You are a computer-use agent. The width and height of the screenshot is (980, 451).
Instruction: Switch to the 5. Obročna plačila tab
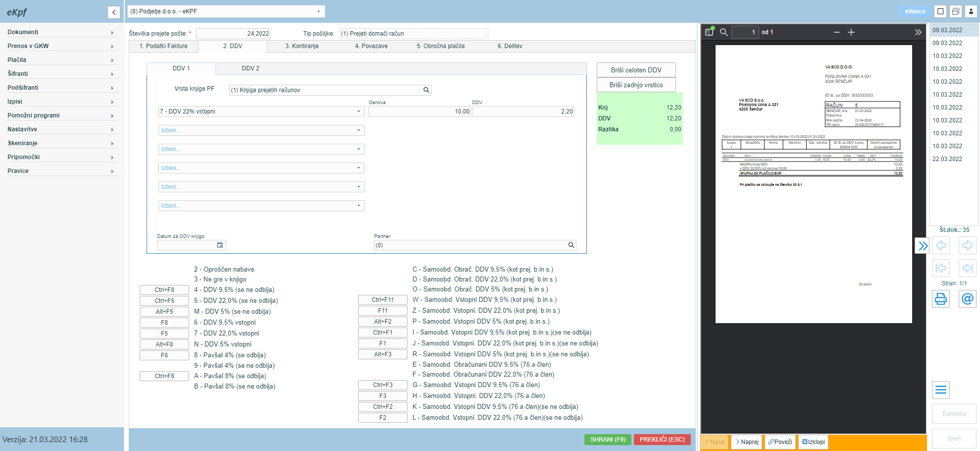[441, 46]
